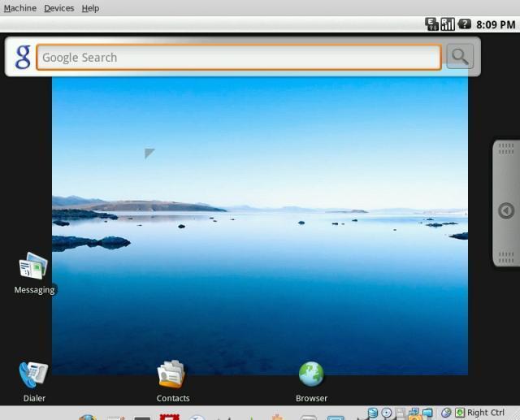Tap the blue Google g logo

pyautogui.click(x=23, y=57)
